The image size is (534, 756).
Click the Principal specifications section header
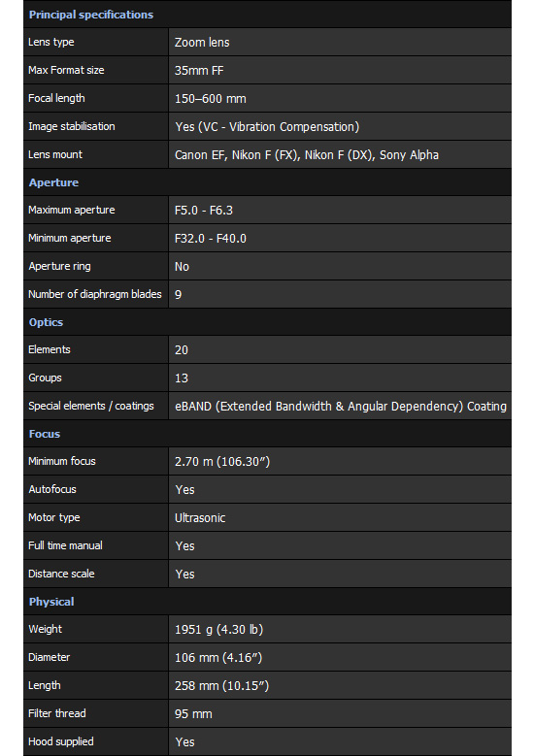click(x=91, y=15)
